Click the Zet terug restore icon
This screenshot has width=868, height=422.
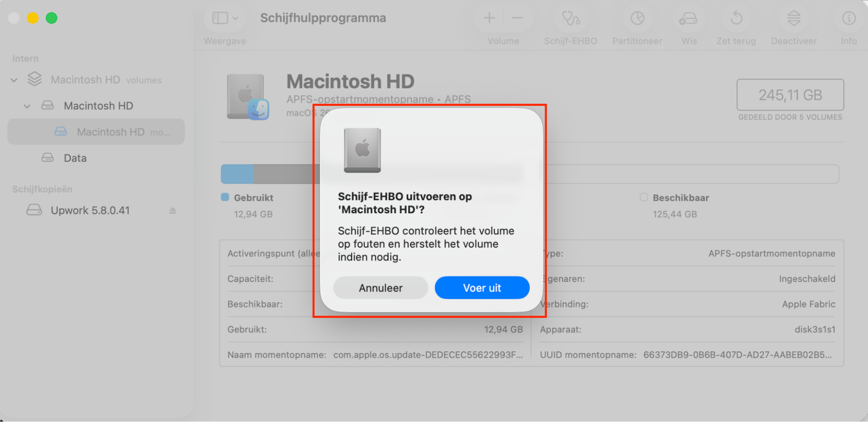(x=736, y=18)
